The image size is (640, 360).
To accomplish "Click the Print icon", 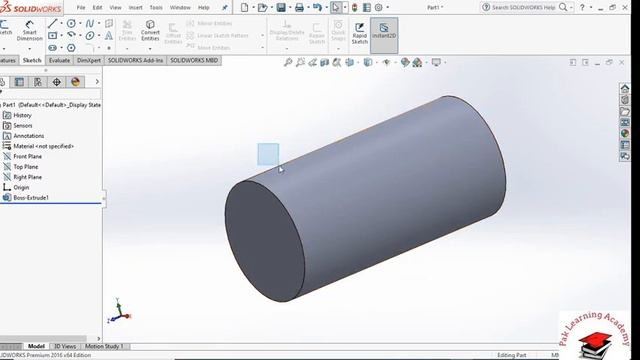I will 299,7.
